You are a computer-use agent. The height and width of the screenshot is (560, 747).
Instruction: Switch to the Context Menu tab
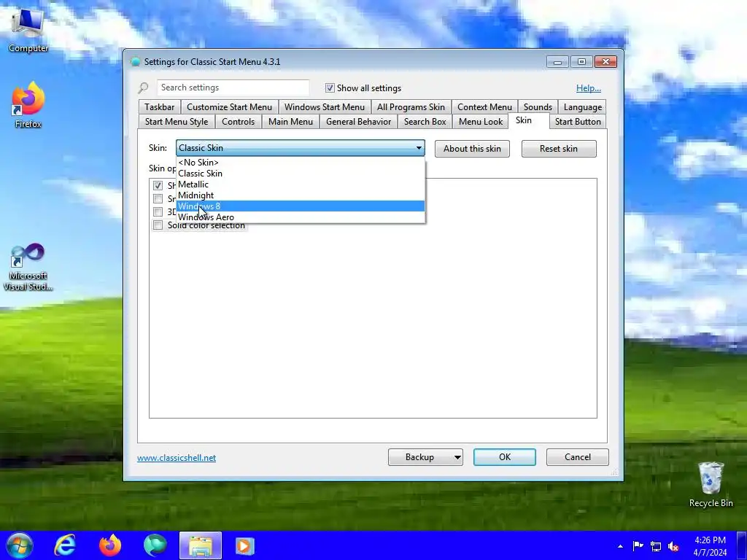tap(484, 107)
